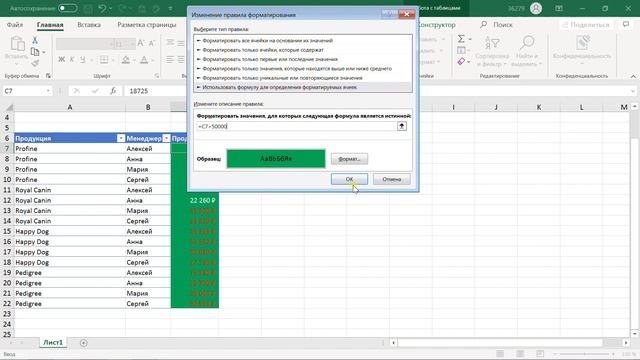The height and width of the screenshot is (360, 640).
Task: Click cell containing Royal Canin in row 11
Action: click(70, 190)
